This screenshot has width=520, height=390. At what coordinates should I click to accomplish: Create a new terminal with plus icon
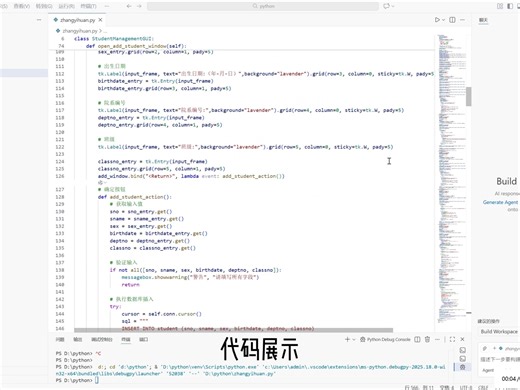[x=347, y=339]
